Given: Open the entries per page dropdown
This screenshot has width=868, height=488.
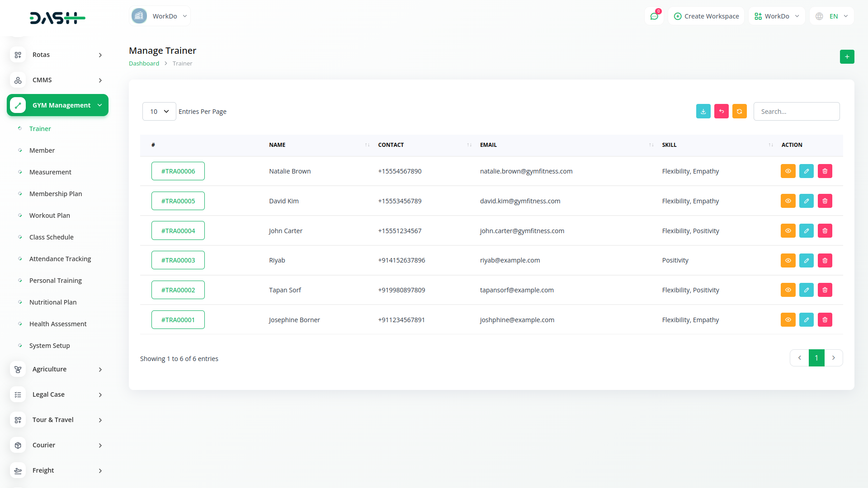Looking at the screenshot, I should pos(159,112).
